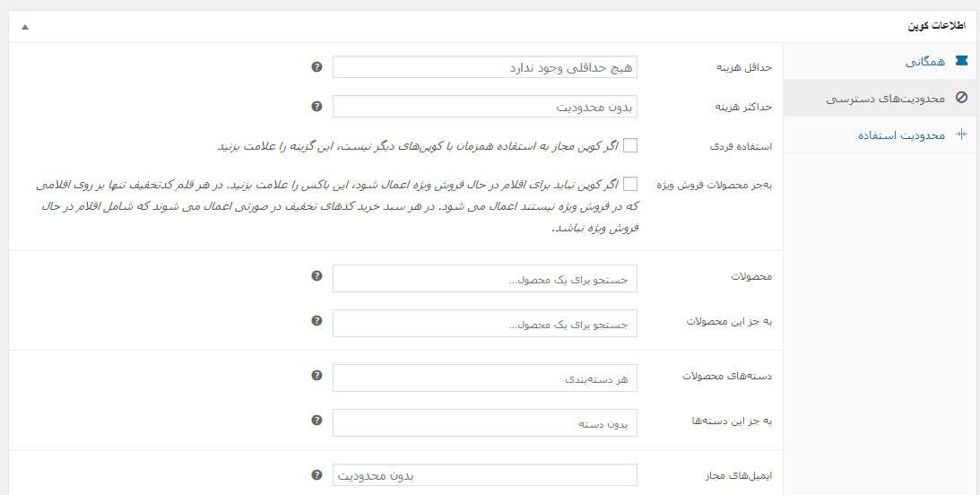Click the به جز این دسته‌ها label

pyautogui.click(x=733, y=421)
